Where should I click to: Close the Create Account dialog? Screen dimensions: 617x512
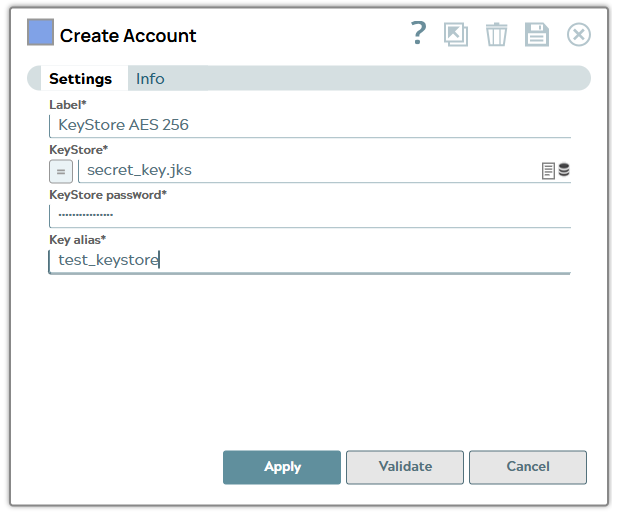578,35
